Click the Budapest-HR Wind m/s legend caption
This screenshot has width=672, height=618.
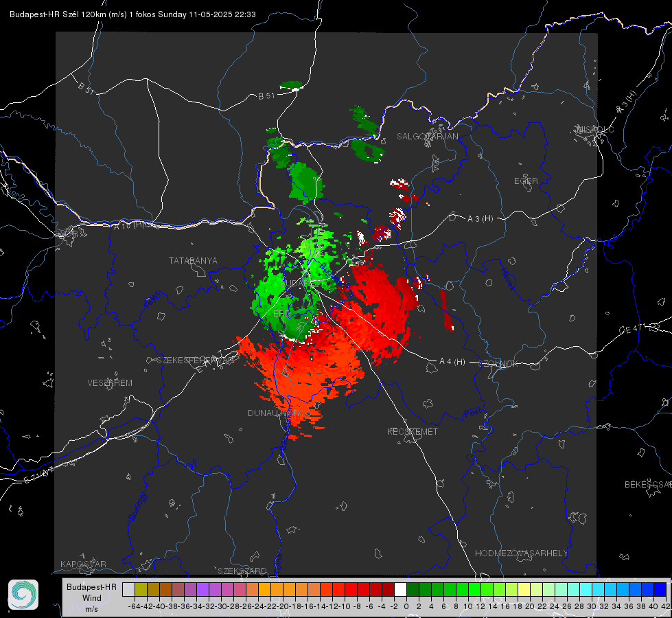point(92,597)
